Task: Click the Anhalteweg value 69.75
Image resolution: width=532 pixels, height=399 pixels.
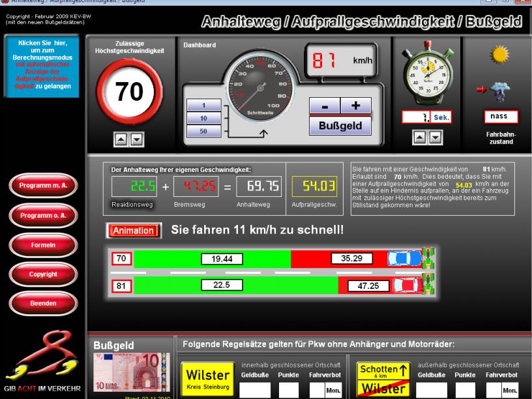Action: (259, 186)
